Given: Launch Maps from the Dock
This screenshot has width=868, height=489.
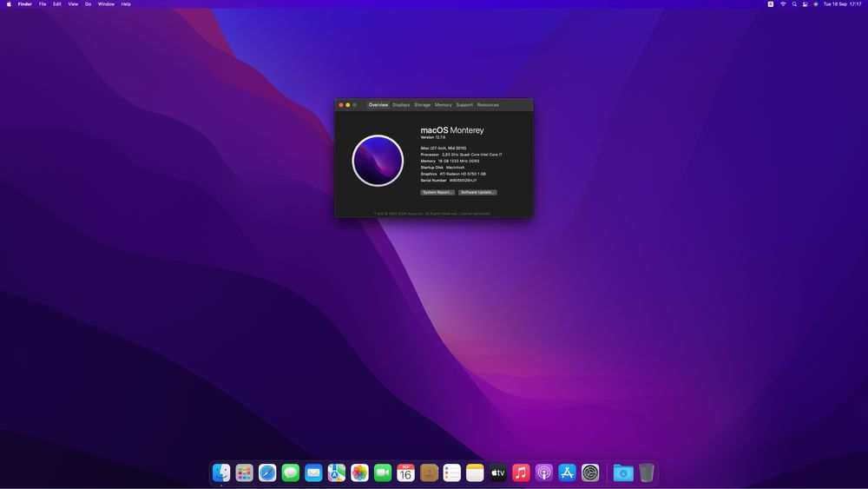Looking at the screenshot, I should click(x=337, y=472).
